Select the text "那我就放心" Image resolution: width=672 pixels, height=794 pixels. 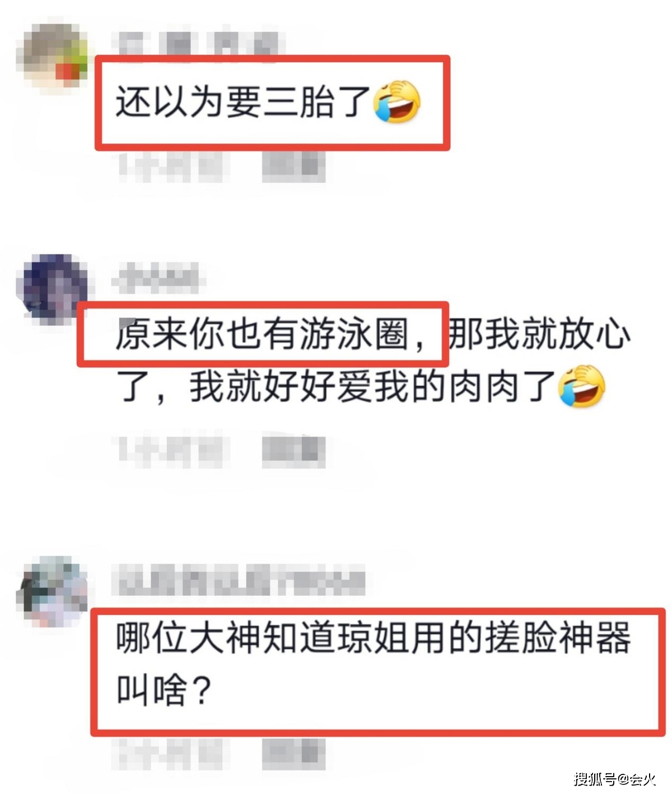pos(539,335)
